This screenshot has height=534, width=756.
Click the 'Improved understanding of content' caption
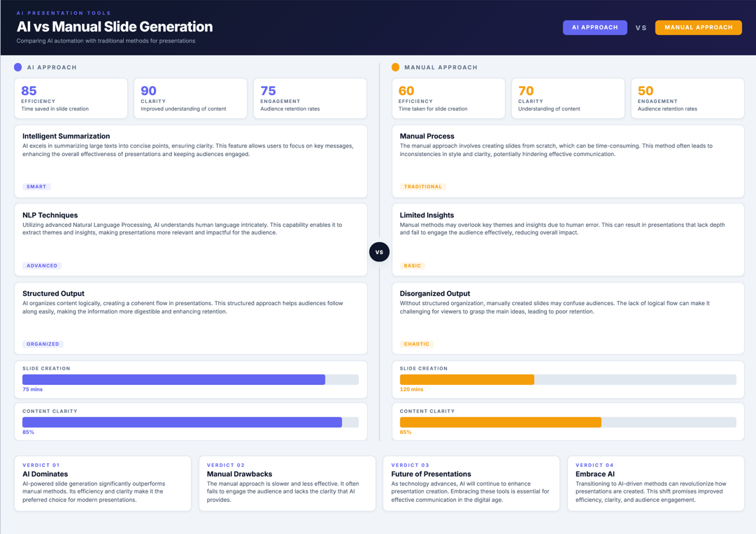(183, 109)
